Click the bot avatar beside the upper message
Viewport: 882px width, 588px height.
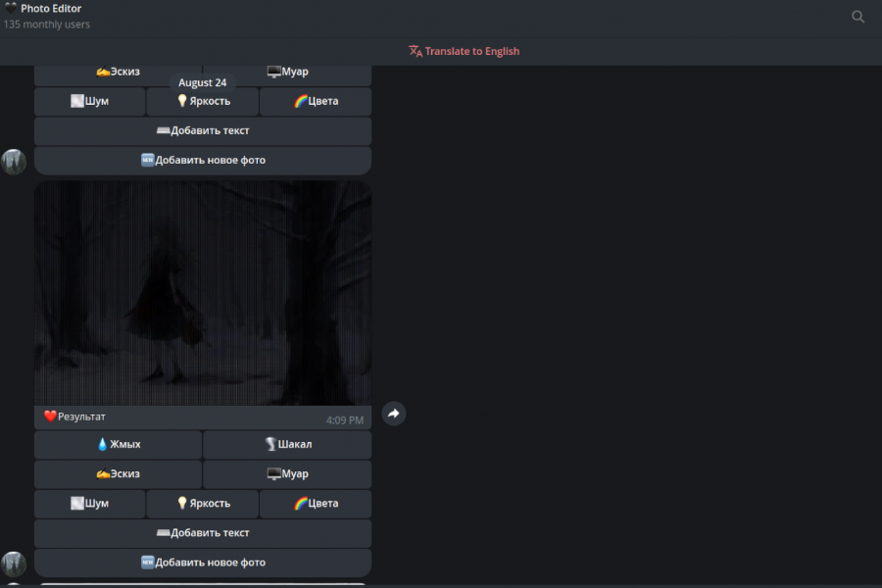[14, 162]
